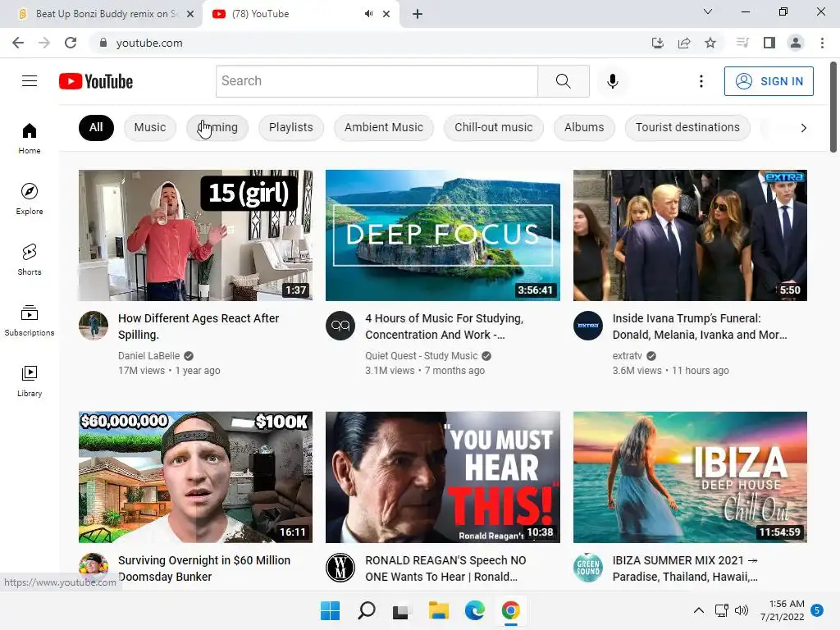Click the Quiet Quest channel avatar
The width and height of the screenshot is (840, 630).
(340, 325)
